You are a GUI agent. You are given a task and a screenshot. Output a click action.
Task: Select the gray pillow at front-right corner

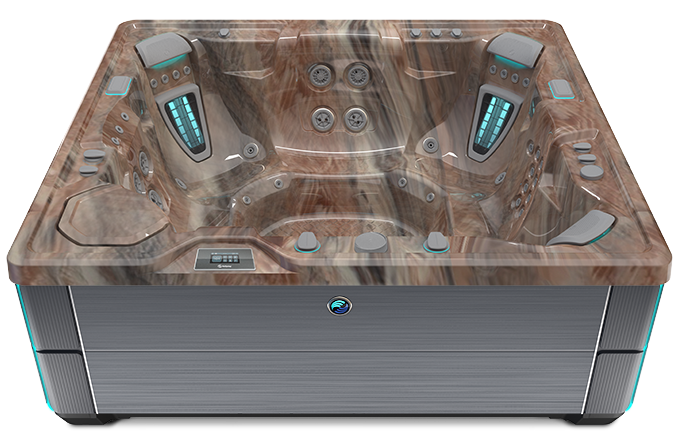tap(582, 227)
